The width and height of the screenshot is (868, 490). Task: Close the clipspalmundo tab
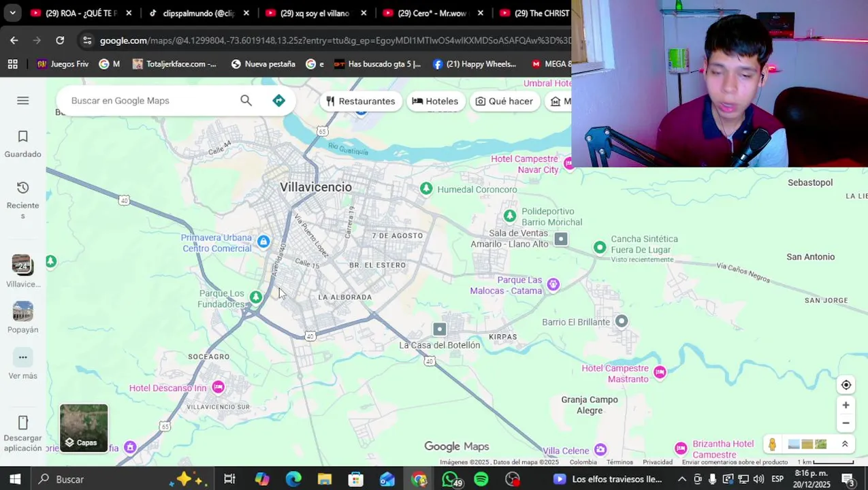coord(246,13)
